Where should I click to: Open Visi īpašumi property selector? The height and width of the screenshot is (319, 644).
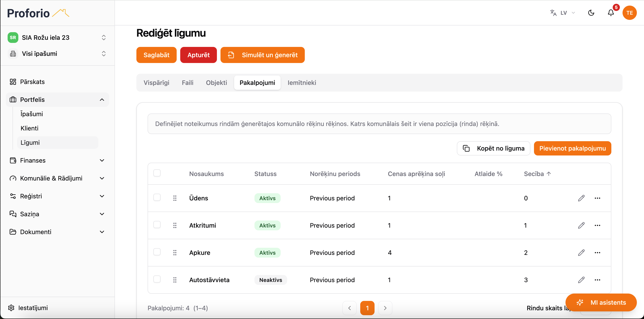pos(57,53)
